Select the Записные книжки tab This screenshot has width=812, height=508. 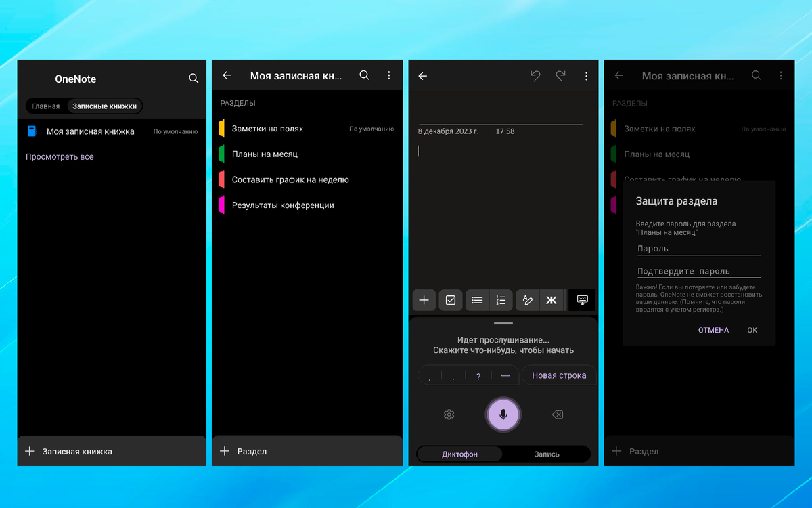click(x=104, y=106)
